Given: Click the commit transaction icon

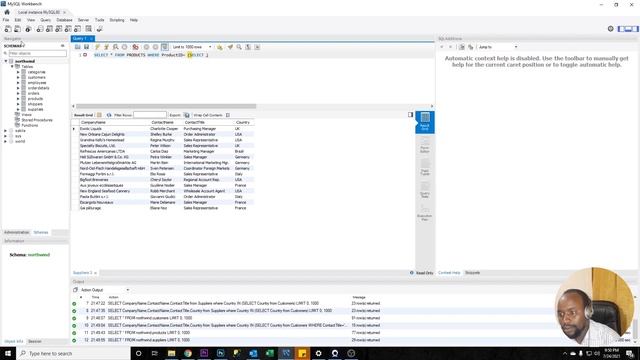Looking at the screenshot, I should (x=147, y=47).
